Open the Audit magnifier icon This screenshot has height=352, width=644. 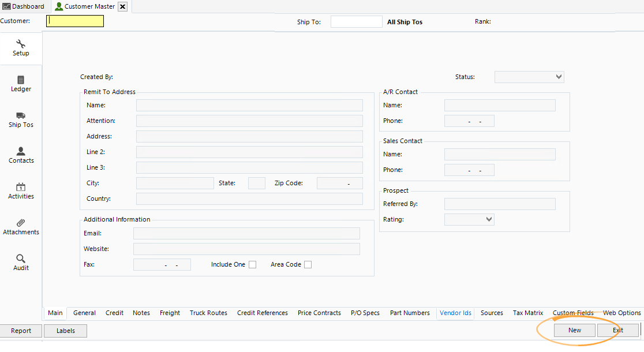[x=21, y=259]
